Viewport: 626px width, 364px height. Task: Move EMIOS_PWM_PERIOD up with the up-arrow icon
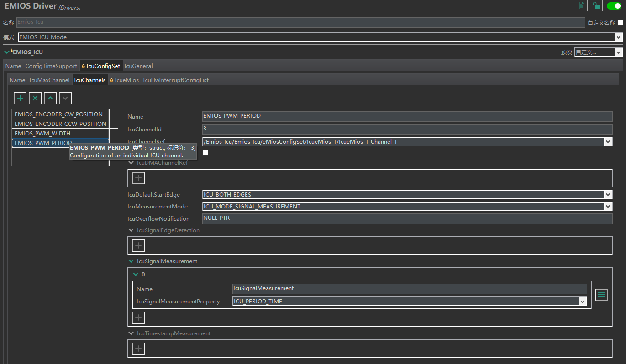pyautogui.click(x=50, y=98)
